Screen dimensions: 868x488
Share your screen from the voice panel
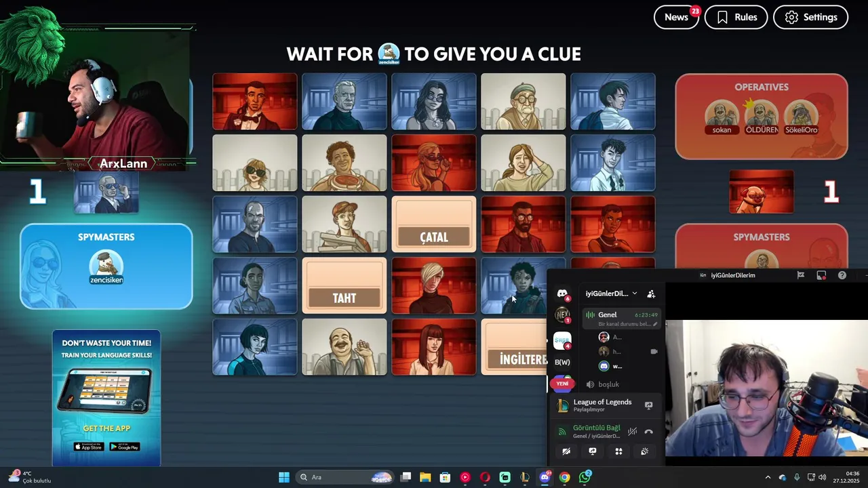pos(592,451)
